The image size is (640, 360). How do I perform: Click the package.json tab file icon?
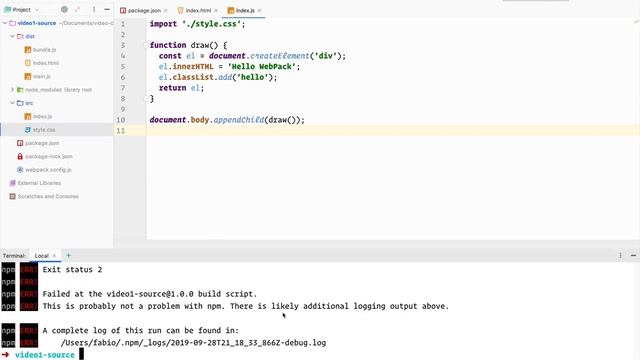tap(123, 10)
